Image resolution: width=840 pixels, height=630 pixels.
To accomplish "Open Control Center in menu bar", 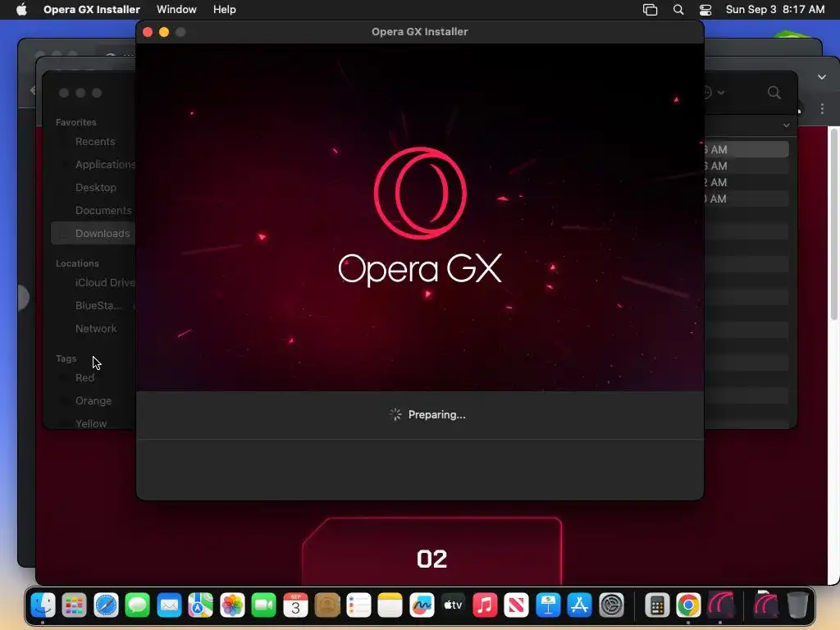I will (x=705, y=10).
